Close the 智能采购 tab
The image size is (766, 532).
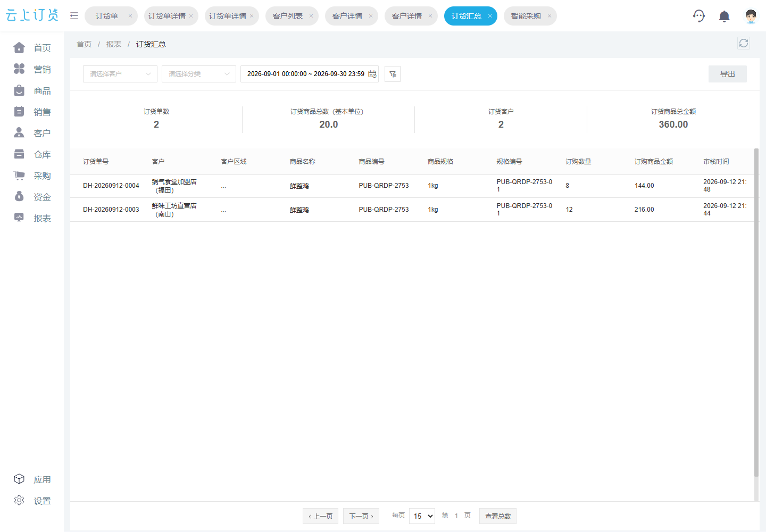pos(549,16)
